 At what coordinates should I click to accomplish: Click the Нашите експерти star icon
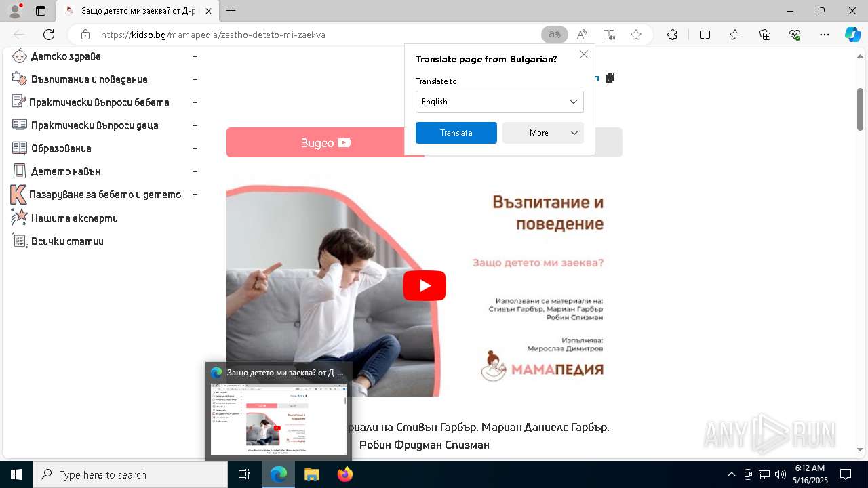tap(20, 218)
